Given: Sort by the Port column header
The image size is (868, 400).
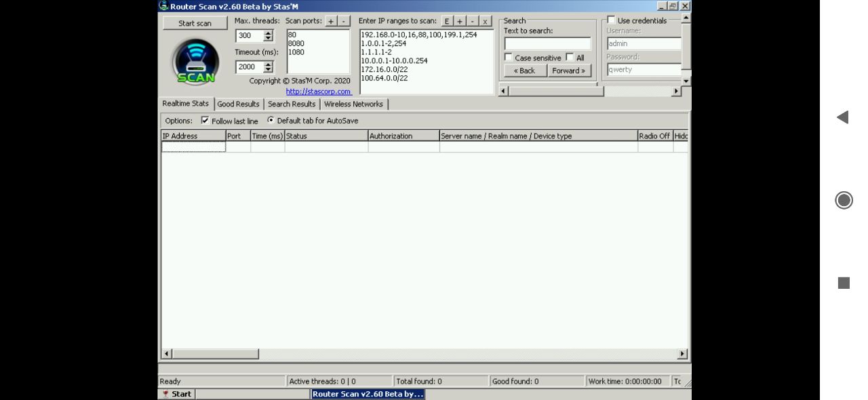Looking at the screenshot, I should (238, 136).
